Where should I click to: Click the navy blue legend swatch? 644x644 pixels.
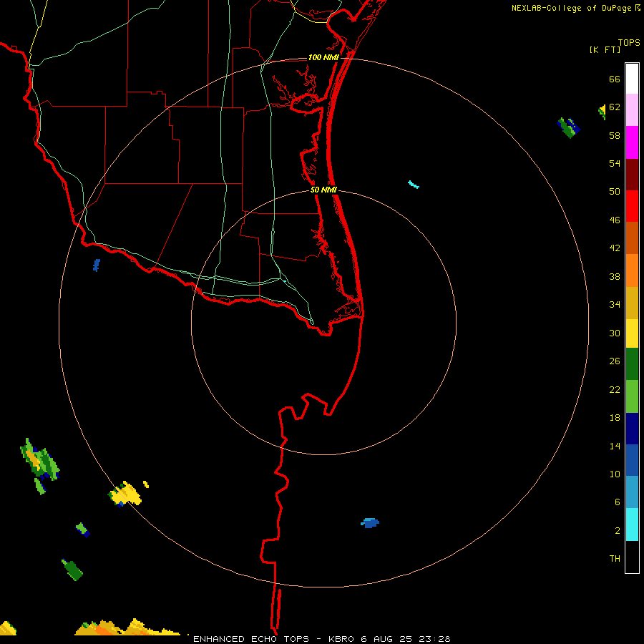632,429
